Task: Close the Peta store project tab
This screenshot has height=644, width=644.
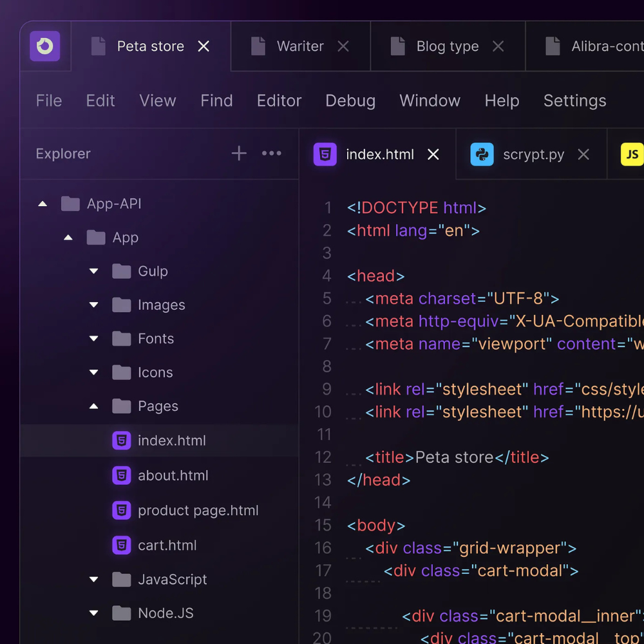Action: tap(204, 46)
